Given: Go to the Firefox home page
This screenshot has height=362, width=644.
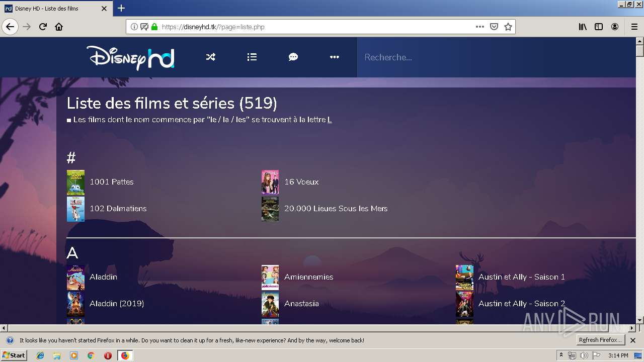Looking at the screenshot, I should click(x=59, y=27).
